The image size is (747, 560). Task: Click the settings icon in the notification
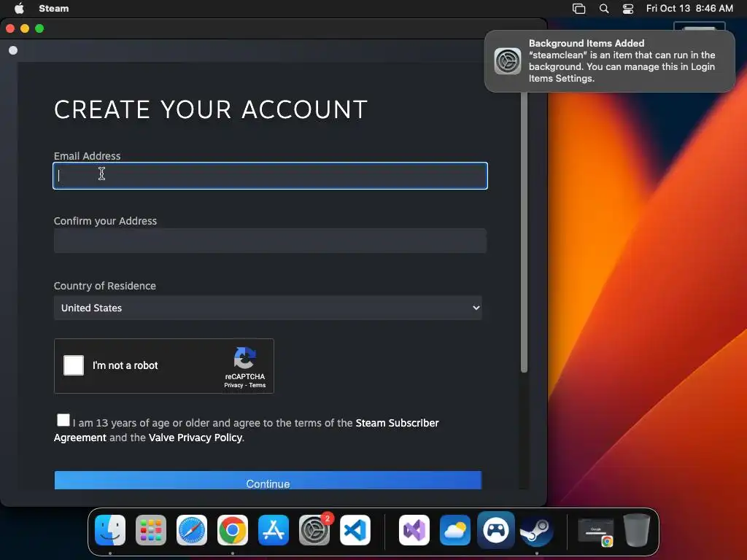[508, 61]
